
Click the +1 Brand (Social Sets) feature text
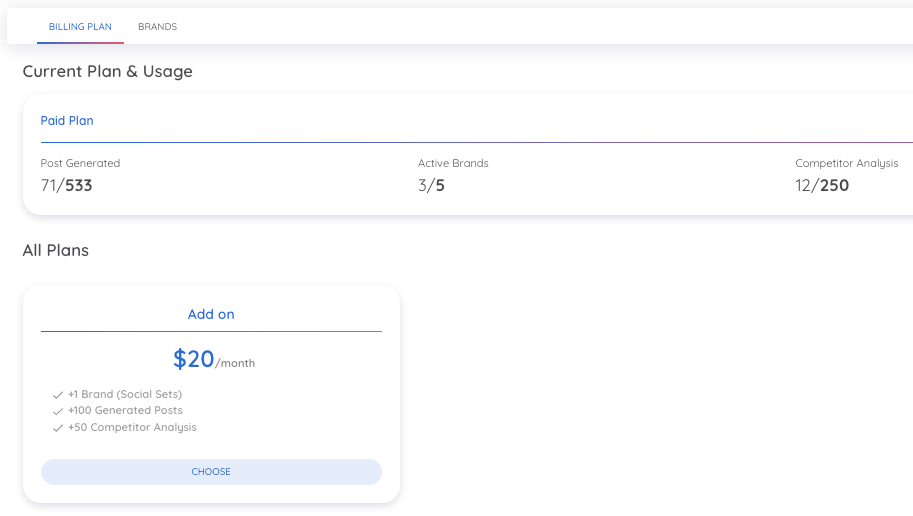(125, 395)
